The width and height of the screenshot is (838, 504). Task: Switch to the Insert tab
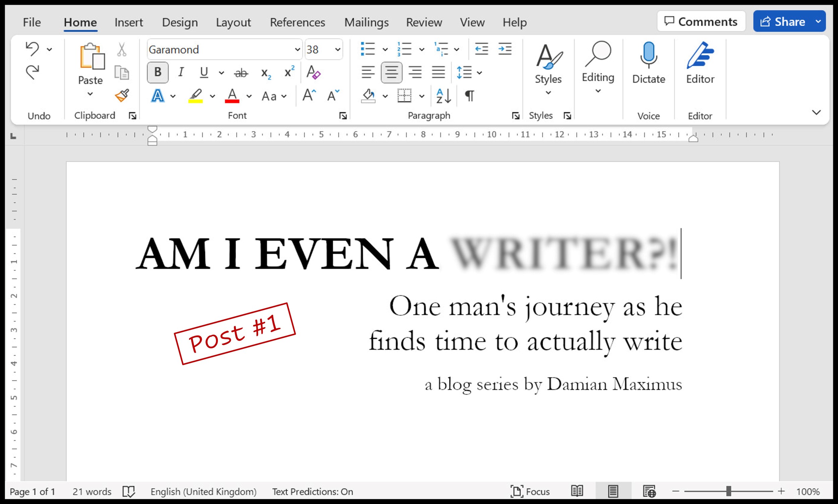pos(128,22)
